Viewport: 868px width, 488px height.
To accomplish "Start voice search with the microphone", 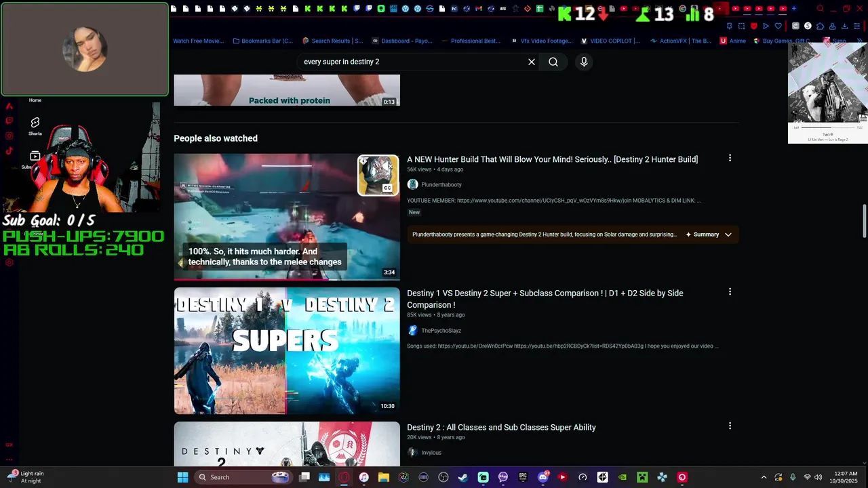I will point(584,62).
